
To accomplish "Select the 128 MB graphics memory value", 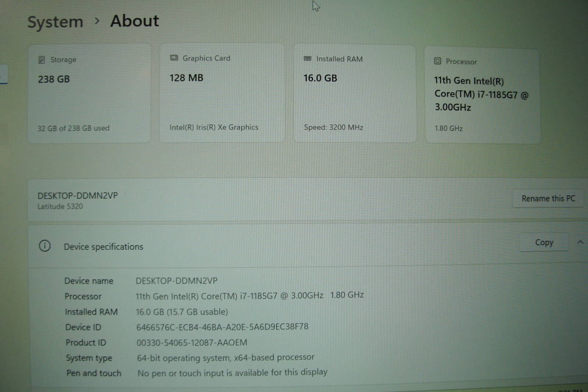I will point(186,78).
